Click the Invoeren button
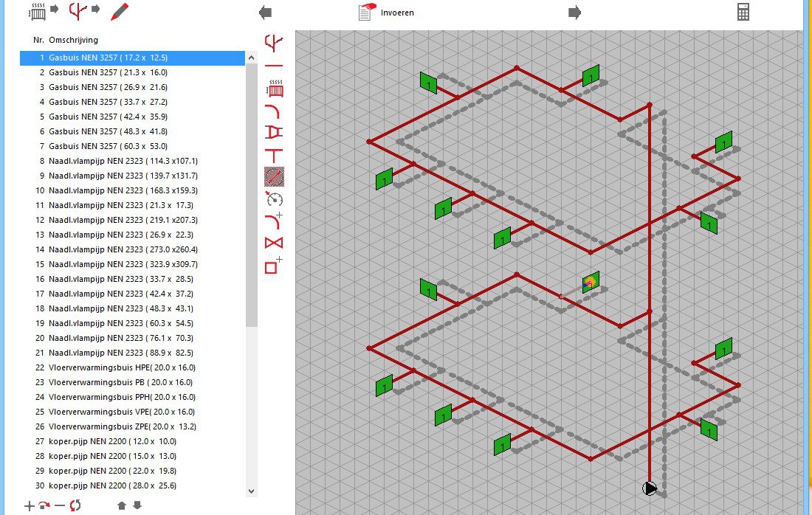Viewport: 812px width, 515px height. [386, 13]
